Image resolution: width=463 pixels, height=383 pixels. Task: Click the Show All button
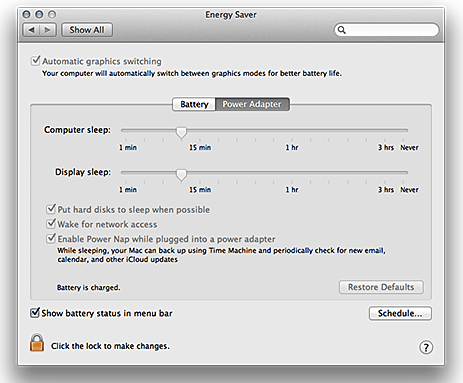pyautogui.click(x=87, y=30)
